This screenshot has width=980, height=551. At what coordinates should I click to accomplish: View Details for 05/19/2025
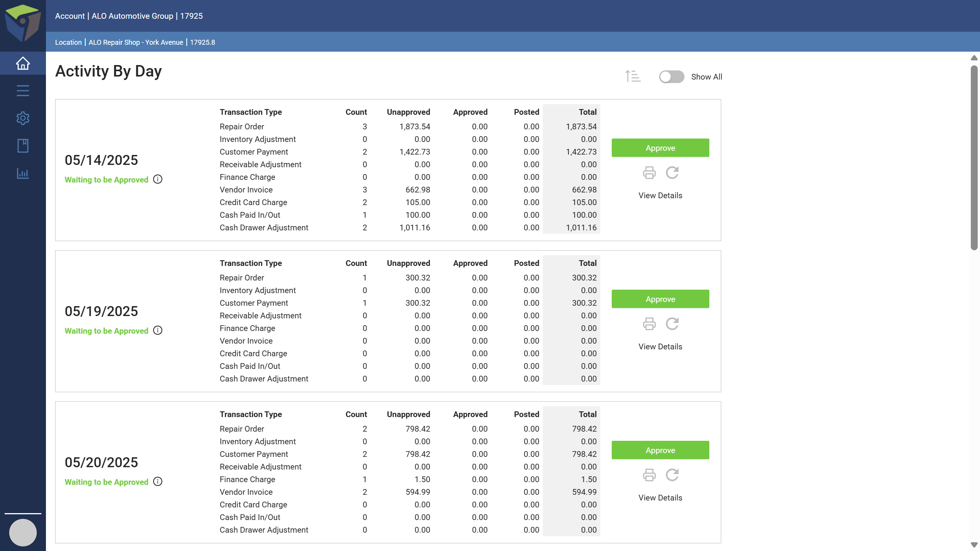coord(660,347)
